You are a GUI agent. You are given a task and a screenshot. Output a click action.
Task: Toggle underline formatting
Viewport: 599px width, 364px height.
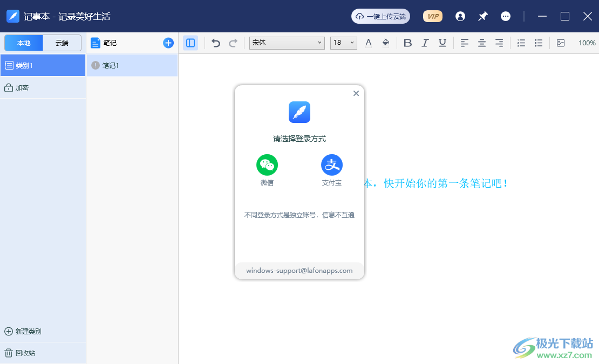tap(443, 43)
